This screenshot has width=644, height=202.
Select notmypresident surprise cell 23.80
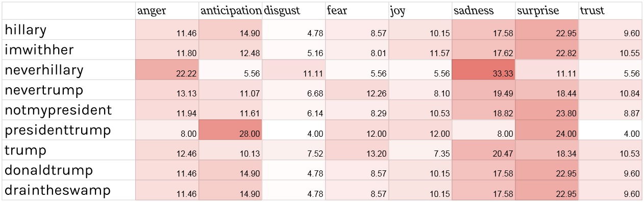pos(547,110)
